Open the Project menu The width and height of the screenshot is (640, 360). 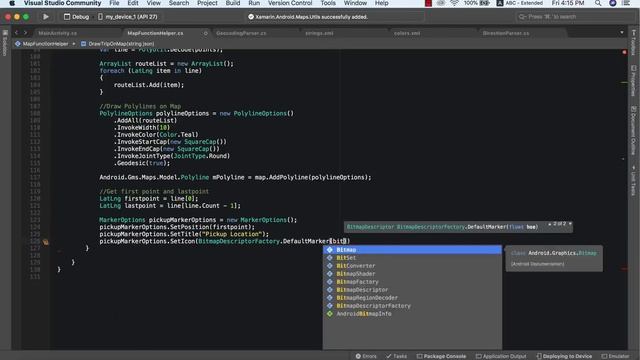[207, 3]
